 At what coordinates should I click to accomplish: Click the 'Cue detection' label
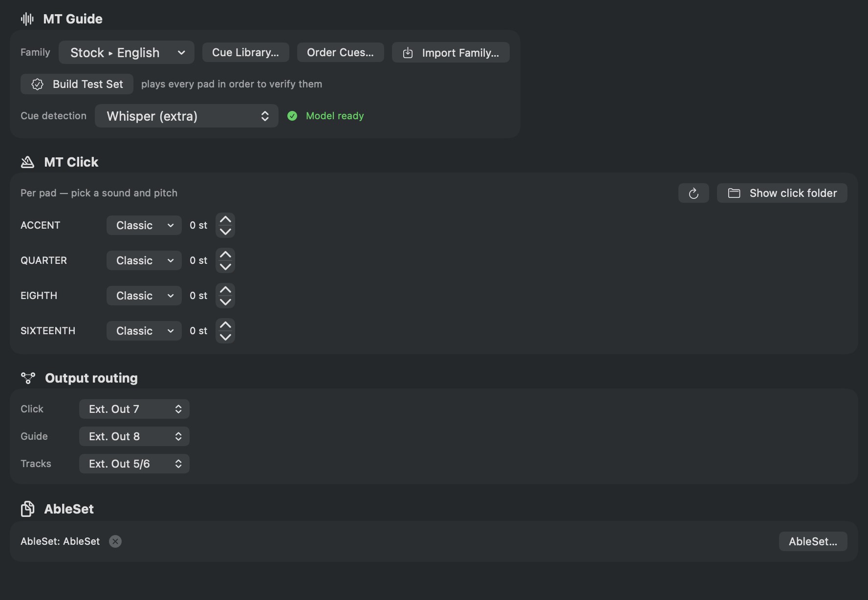pos(53,116)
